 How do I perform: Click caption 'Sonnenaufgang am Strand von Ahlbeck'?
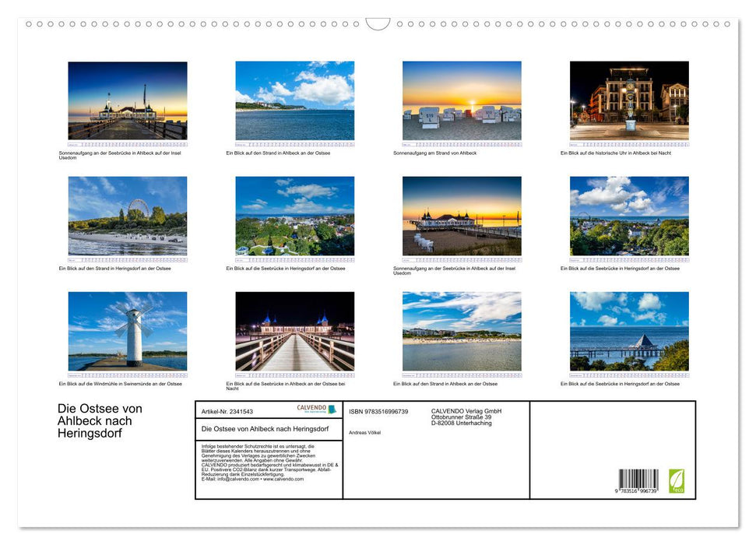pos(435,153)
